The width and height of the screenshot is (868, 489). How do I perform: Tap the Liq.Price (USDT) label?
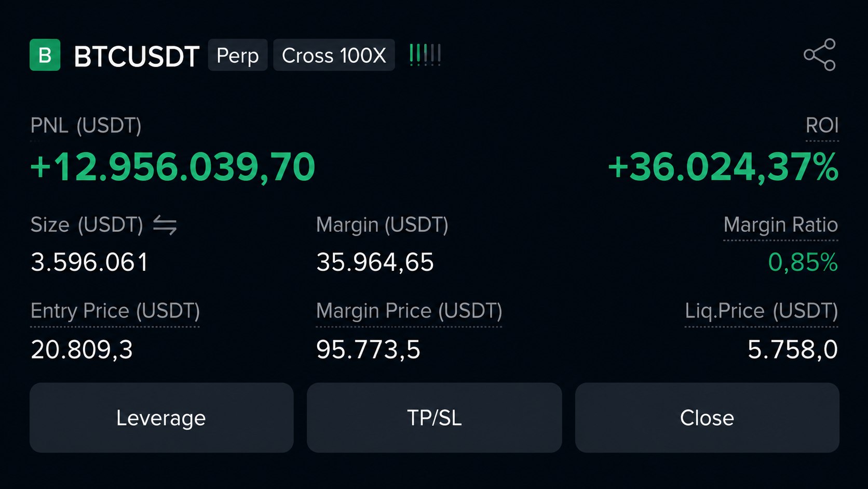pos(762,311)
